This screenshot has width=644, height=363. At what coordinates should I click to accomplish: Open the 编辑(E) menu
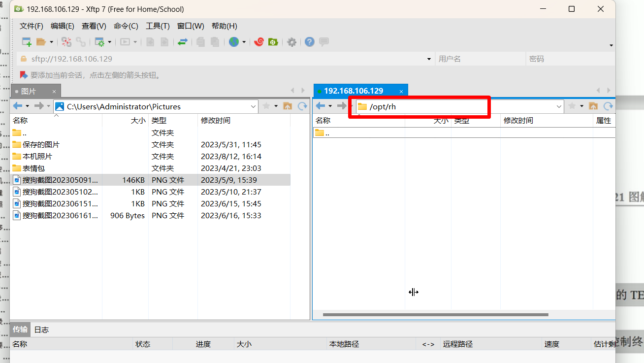(x=63, y=26)
